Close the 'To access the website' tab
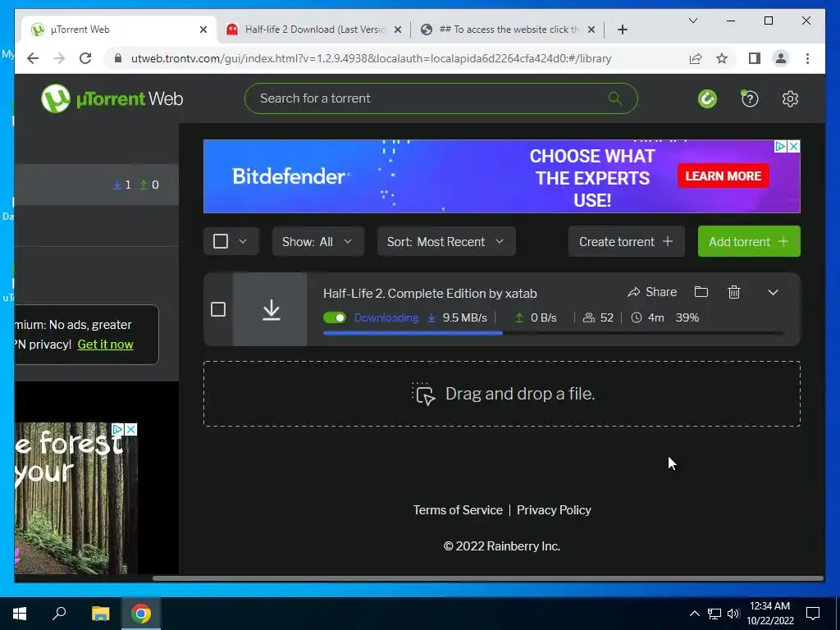 (591, 30)
